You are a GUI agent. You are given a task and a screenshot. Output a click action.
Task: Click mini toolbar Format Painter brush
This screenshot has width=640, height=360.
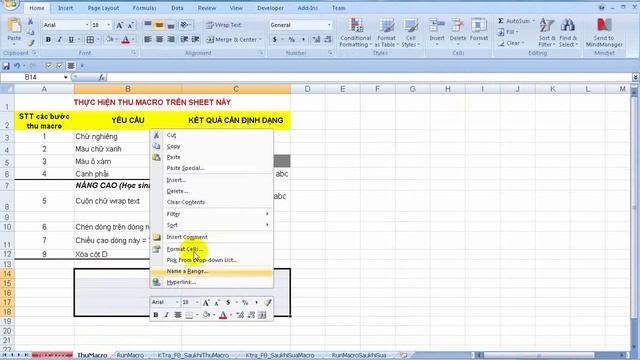[x=268, y=302]
